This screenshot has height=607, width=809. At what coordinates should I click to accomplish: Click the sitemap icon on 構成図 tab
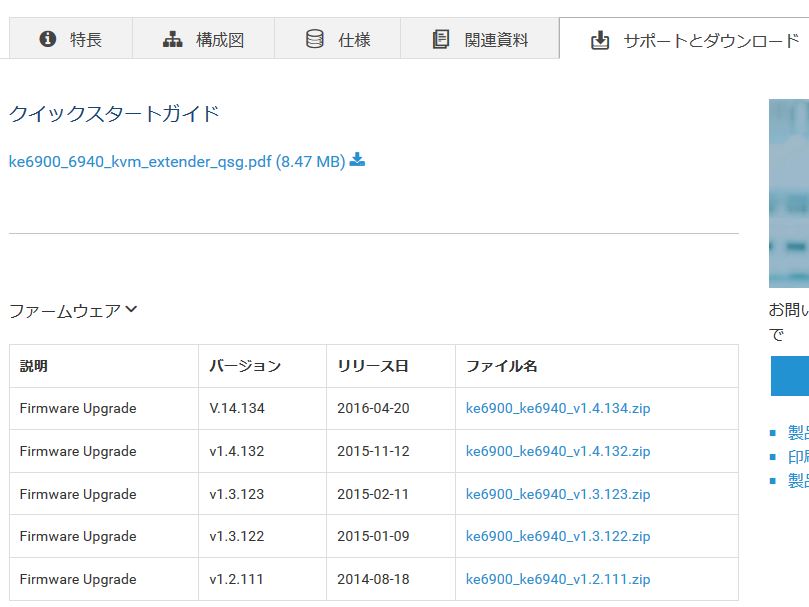173,40
